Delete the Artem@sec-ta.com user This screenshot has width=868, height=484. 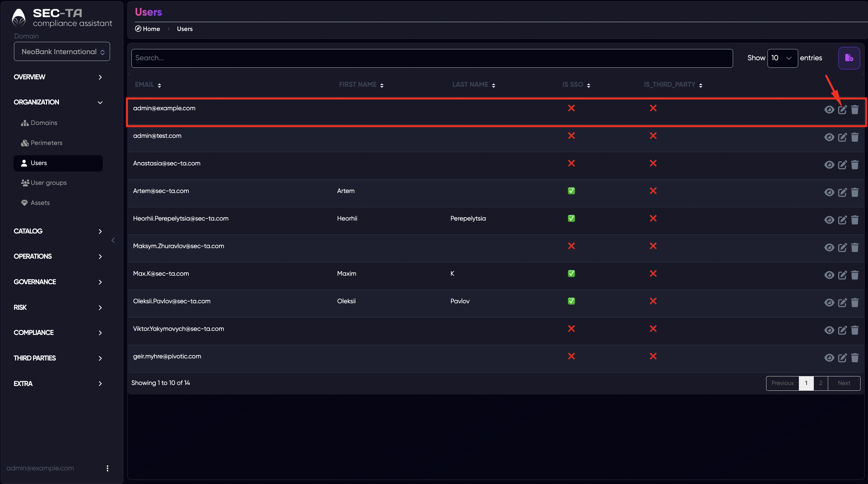tap(855, 192)
